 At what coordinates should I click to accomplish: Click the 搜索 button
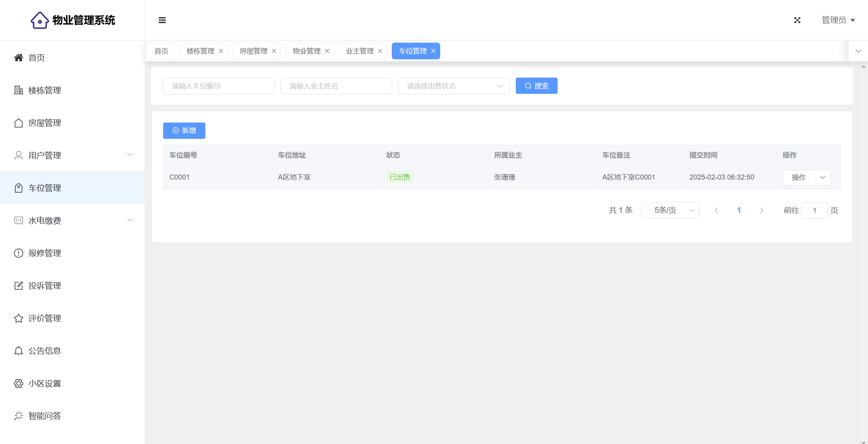tap(536, 86)
